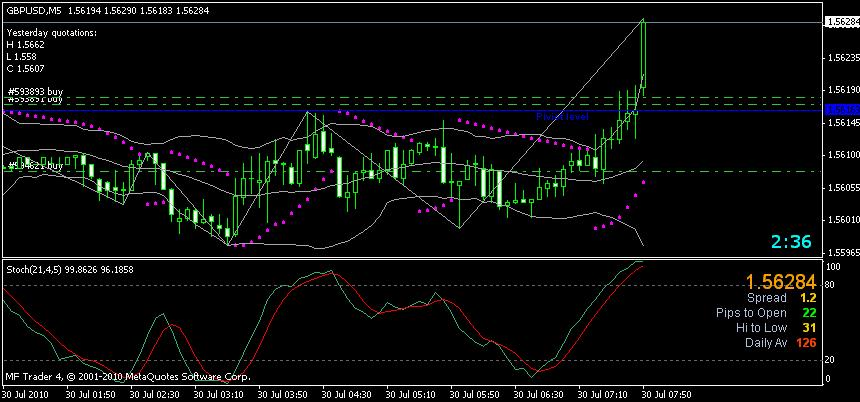The image size is (860, 402).
Task: Click the 'Spread' label in info panel
Action: pos(767,298)
